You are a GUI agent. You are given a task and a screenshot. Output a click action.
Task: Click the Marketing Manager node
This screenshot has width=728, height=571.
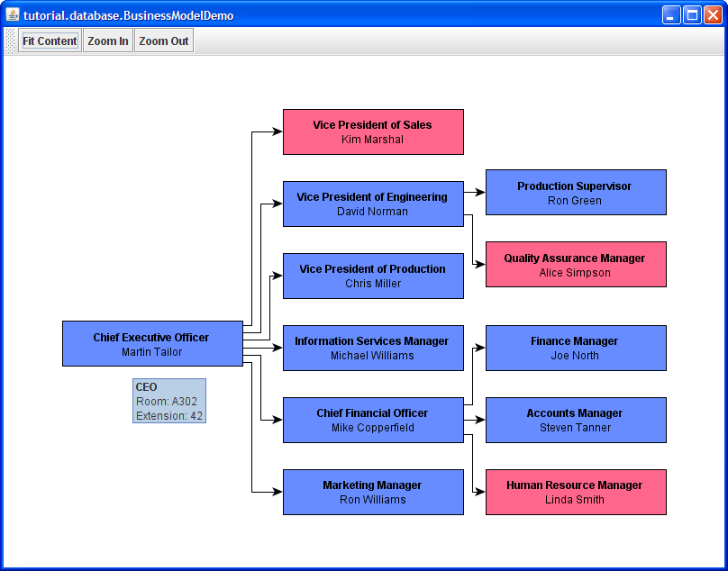(373, 493)
